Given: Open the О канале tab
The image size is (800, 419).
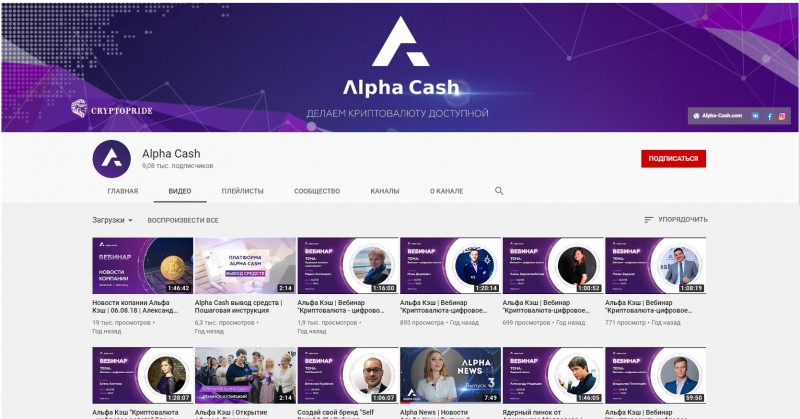Looking at the screenshot, I should (x=446, y=191).
